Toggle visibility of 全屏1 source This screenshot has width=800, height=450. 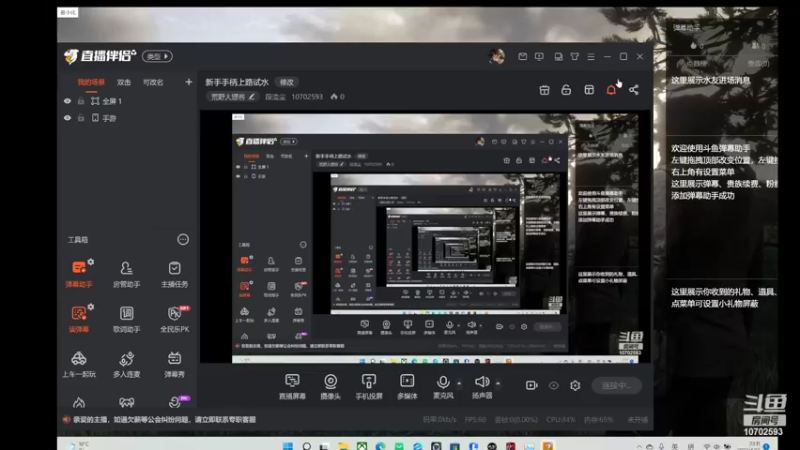[x=67, y=101]
